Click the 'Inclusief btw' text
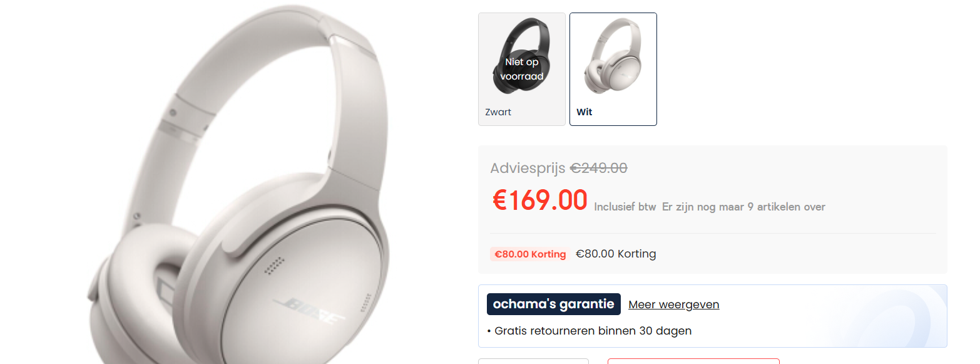The width and height of the screenshot is (980, 364). 625,207
